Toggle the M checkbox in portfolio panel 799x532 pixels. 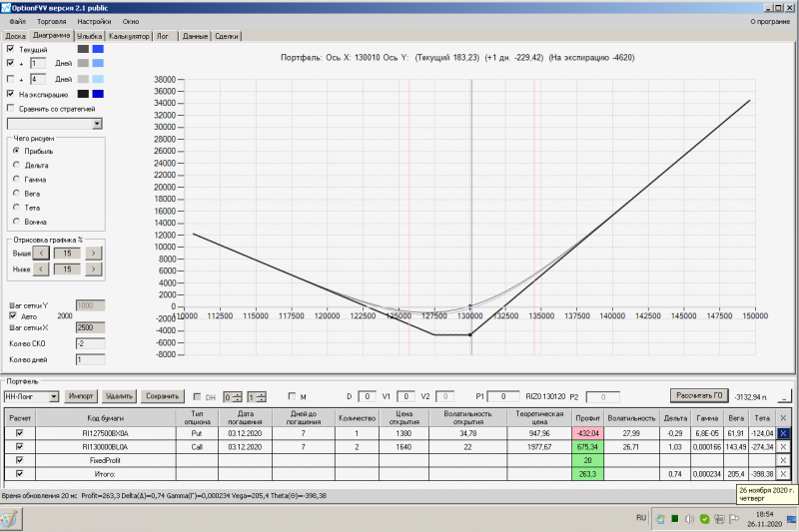(x=292, y=395)
